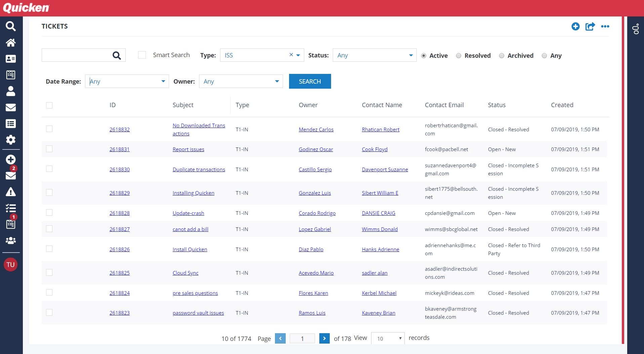The width and height of the screenshot is (644, 354).
Task: Select the Archived radio button
Action: pos(501,56)
